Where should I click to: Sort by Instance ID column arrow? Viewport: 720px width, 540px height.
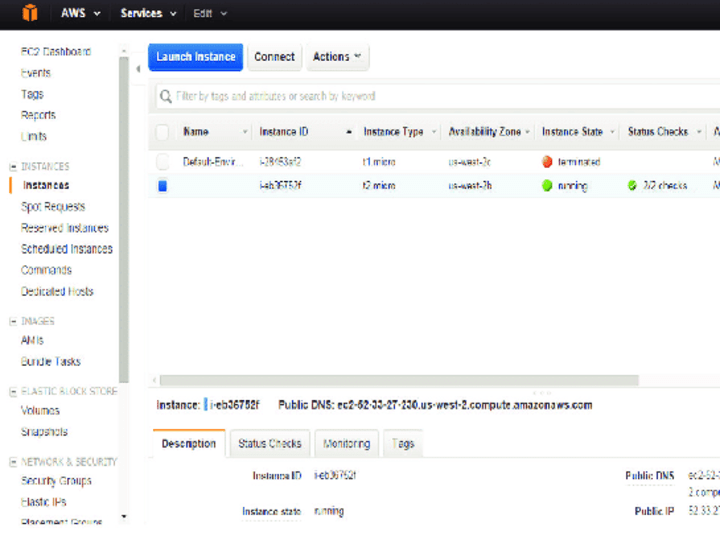(349, 132)
